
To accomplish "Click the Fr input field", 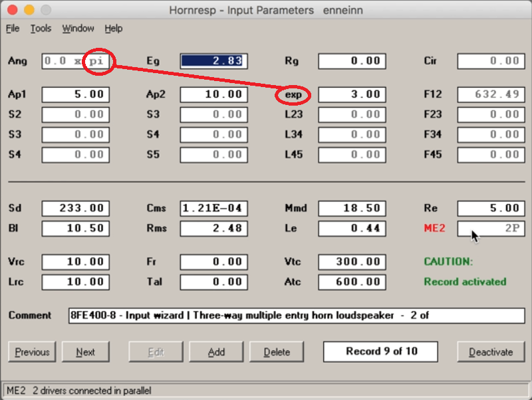I will (213, 262).
